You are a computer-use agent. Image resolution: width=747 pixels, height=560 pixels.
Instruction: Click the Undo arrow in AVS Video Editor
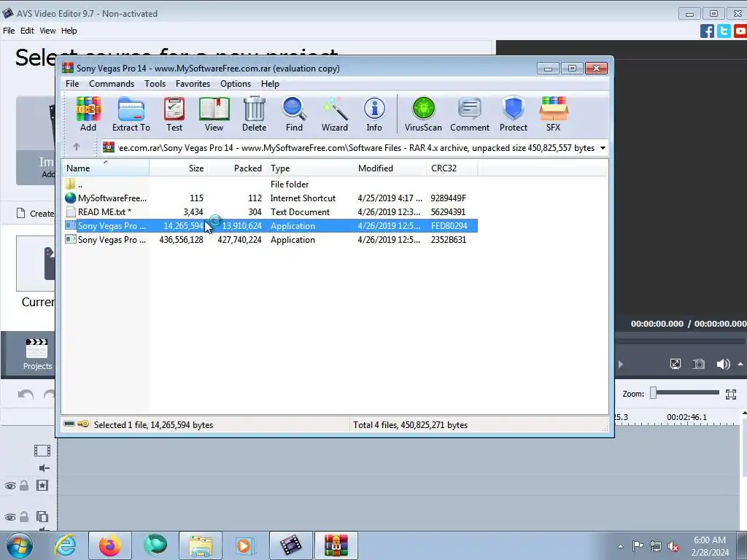[x=26, y=394]
